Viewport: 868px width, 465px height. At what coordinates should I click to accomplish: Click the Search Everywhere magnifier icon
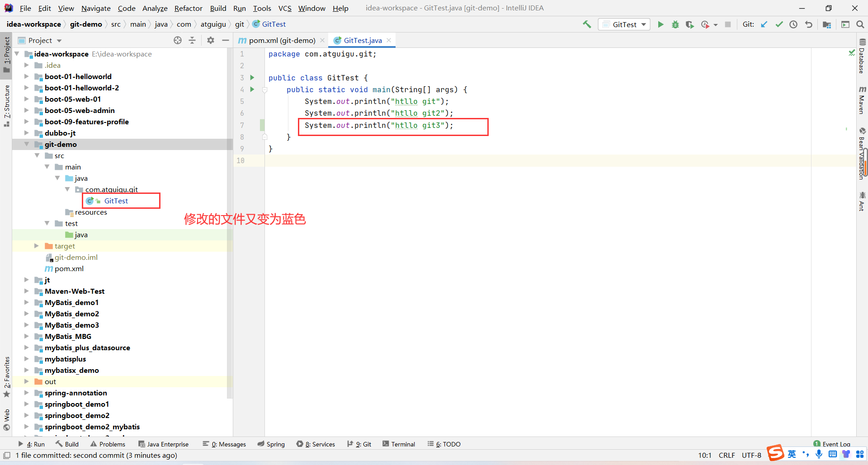click(860, 24)
